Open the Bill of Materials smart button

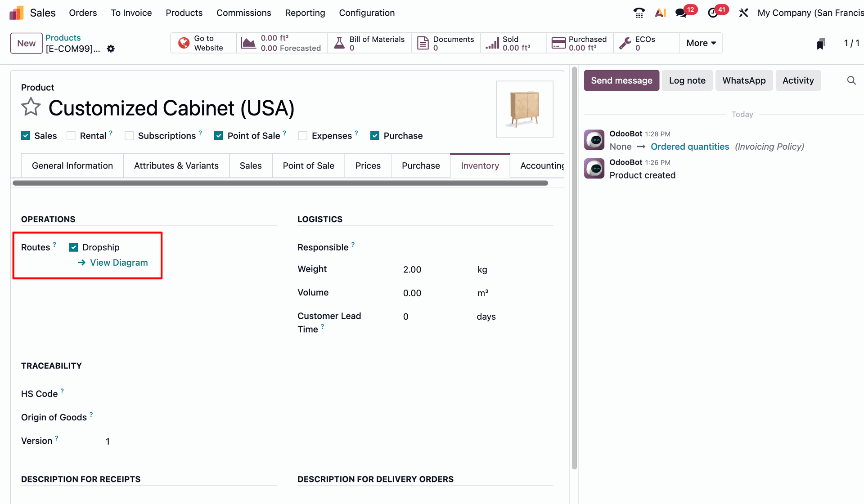tap(369, 43)
